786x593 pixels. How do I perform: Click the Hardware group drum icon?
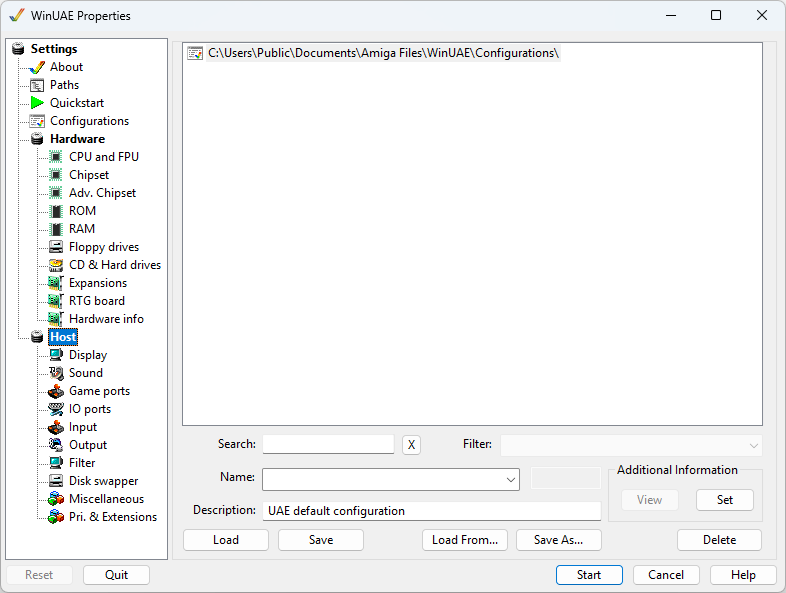(x=37, y=139)
